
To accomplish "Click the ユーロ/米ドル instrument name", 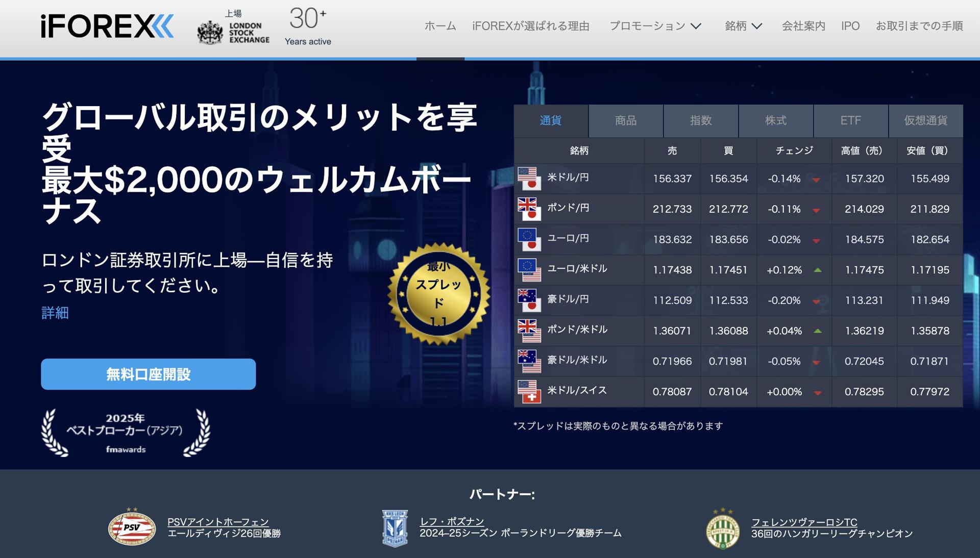I will point(577,269).
